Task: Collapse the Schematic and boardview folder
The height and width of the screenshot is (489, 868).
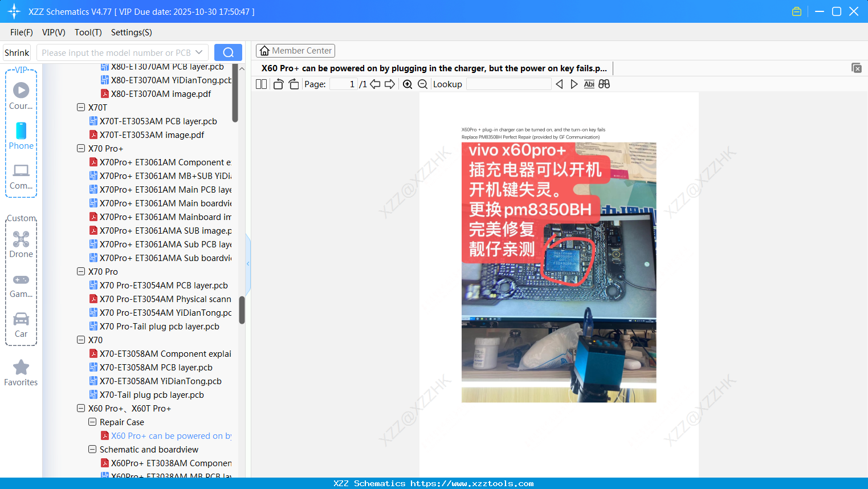Action: 92,449
